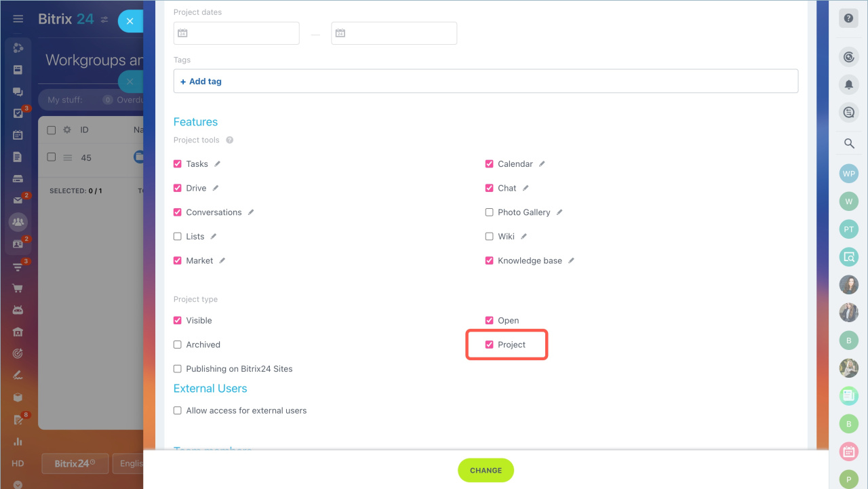This screenshot has height=489, width=868.
Task: Click the green CHANGE button
Action: tap(486, 470)
